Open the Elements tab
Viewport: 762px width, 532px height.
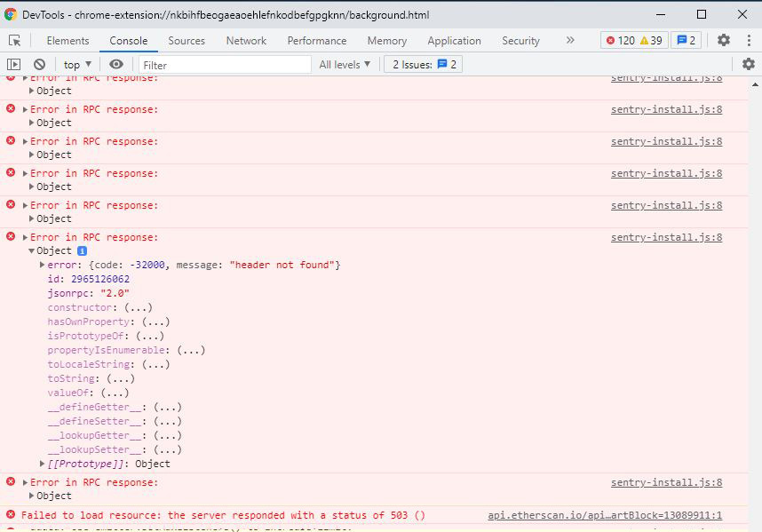click(x=67, y=41)
